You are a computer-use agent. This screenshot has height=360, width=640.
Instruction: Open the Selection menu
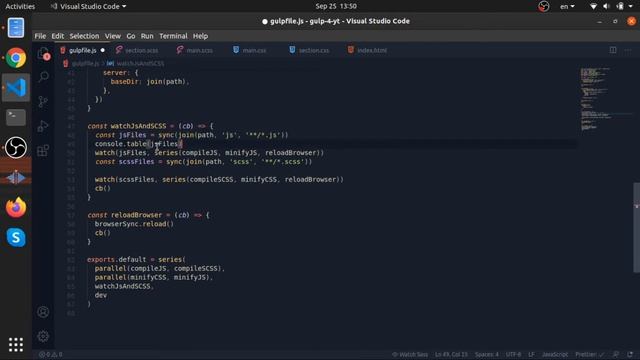click(x=84, y=36)
